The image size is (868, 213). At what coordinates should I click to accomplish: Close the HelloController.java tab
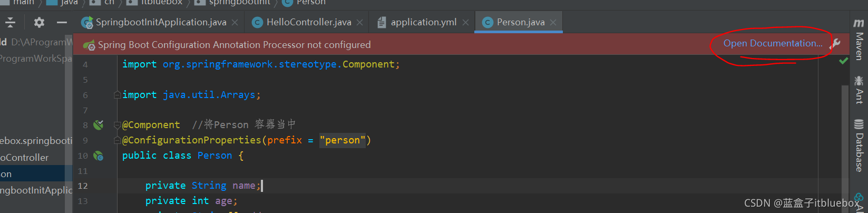(359, 22)
